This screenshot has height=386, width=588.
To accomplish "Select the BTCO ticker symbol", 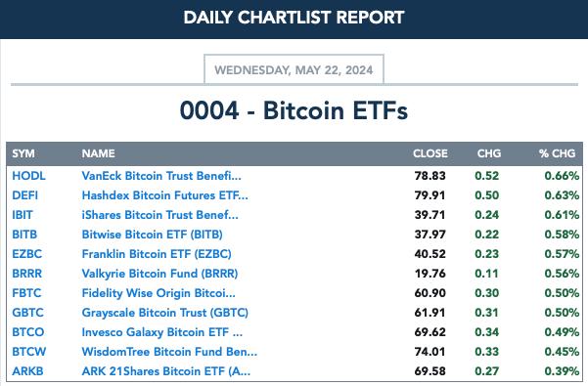I will tap(28, 332).
